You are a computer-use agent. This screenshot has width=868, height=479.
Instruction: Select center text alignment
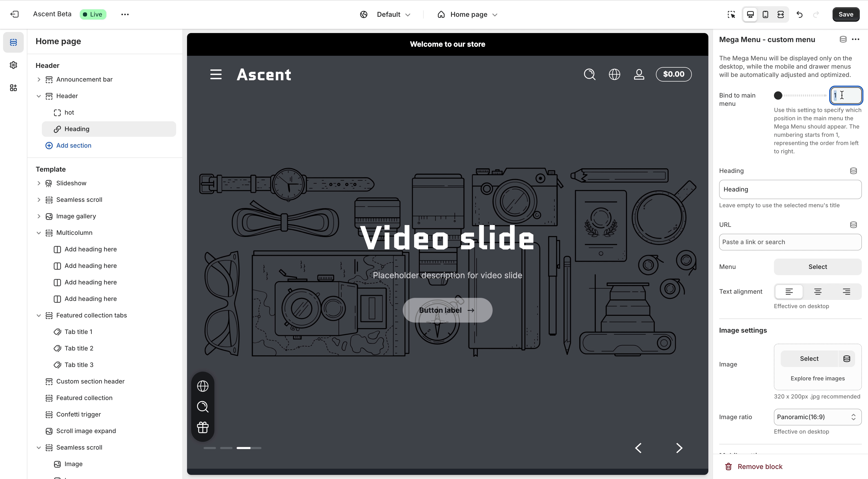click(817, 292)
